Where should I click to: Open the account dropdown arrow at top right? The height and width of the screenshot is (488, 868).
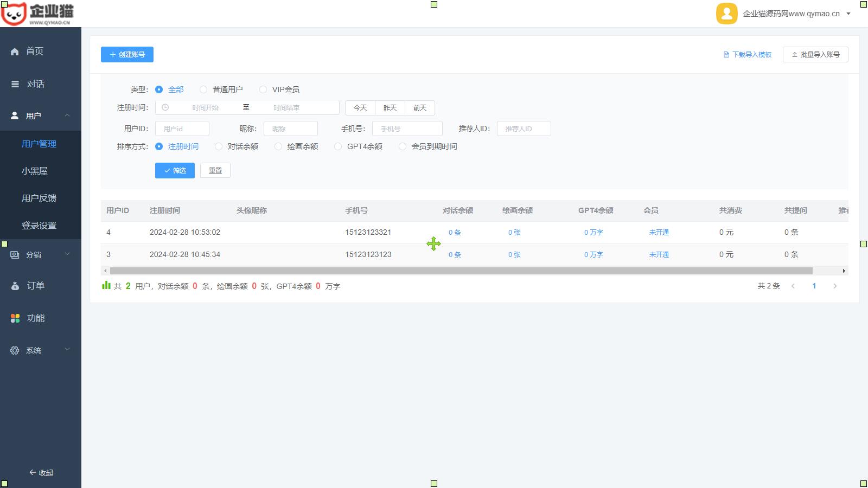848,14
